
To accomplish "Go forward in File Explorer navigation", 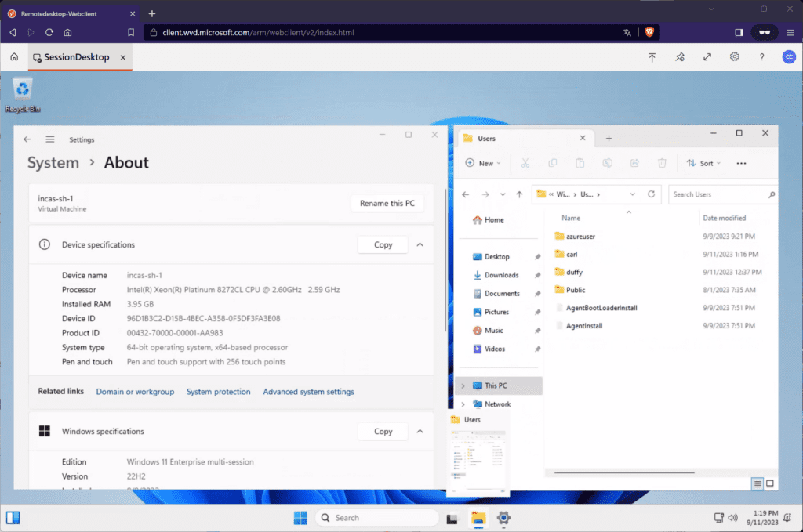I will pyautogui.click(x=485, y=194).
